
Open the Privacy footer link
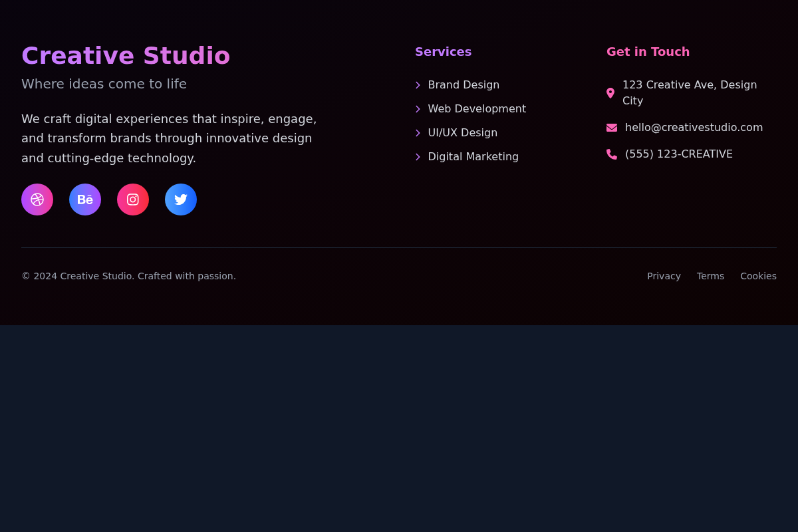click(x=664, y=276)
